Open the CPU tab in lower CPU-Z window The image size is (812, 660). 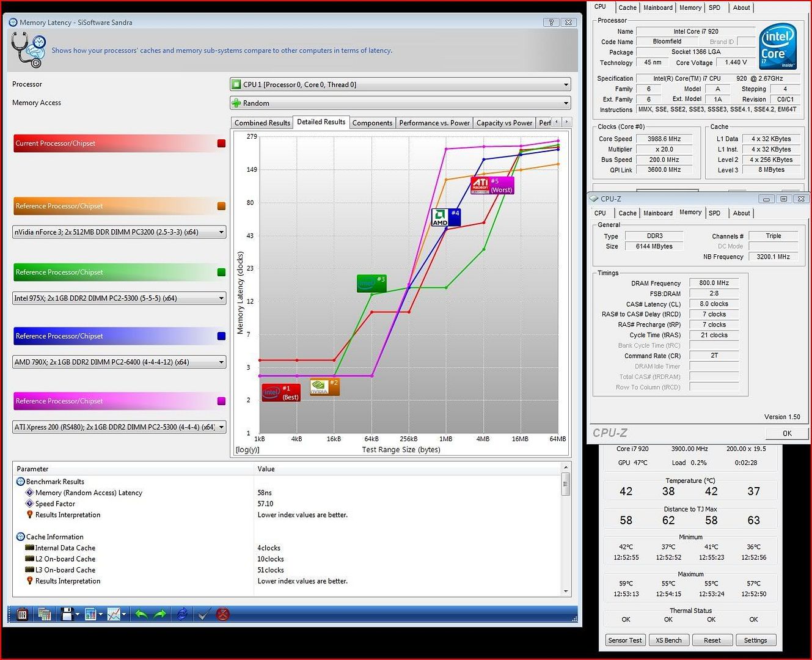(600, 213)
